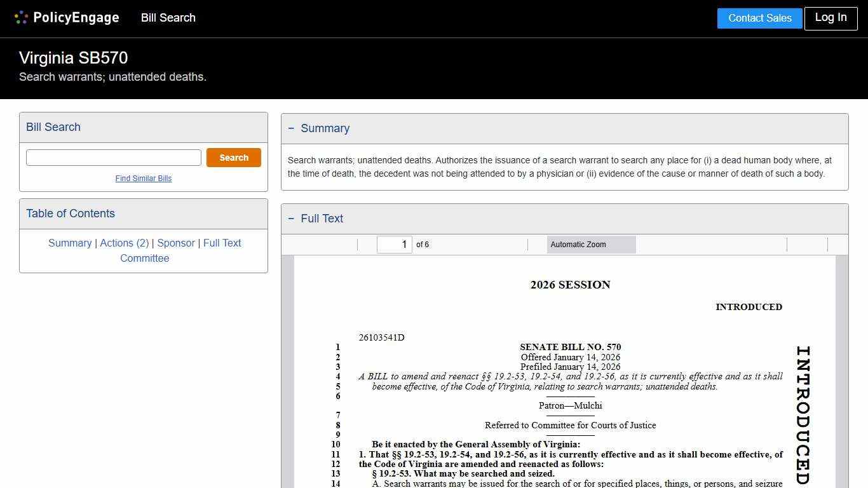868x488 pixels.
Task: Click the Log In button
Action: [x=831, y=18]
